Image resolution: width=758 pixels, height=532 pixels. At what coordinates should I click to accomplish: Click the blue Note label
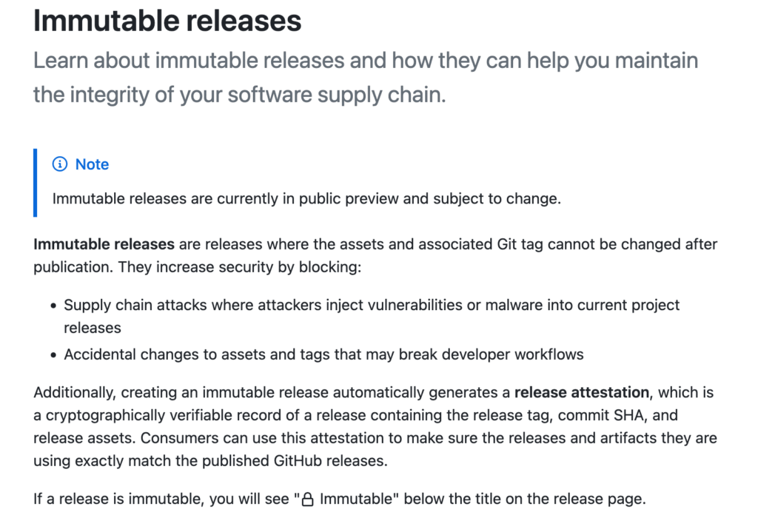click(x=92, y=164)
